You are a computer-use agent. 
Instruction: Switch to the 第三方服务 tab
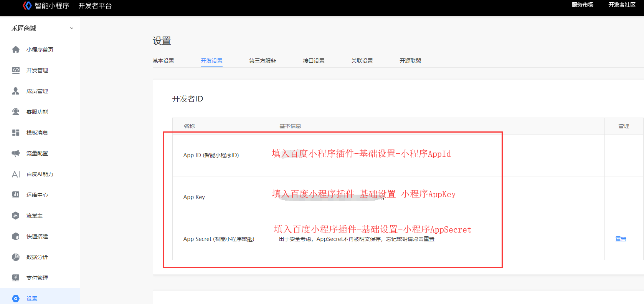click(x=263, y=61)
